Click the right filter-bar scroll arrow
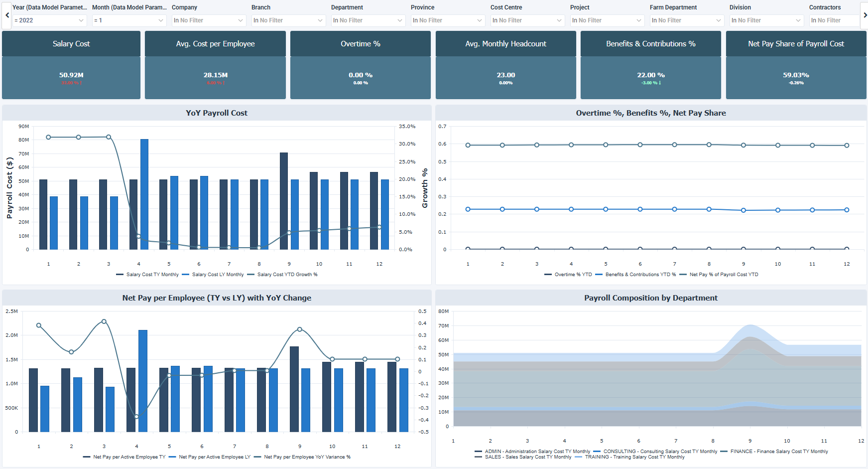The image size is (868, 469). (865, 15)
